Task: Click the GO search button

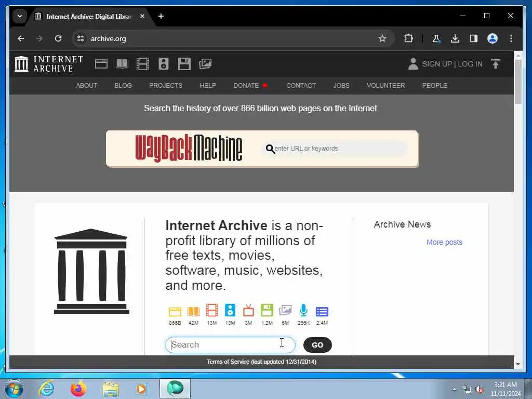Action: (x=317, y=345)
